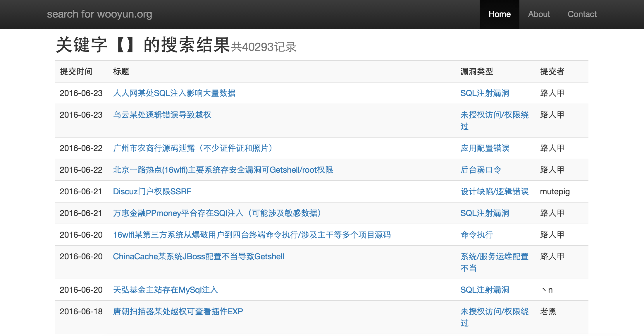
Task: Filter by 系统/服务运维配置不当 type link
Action: coord(494,257)
